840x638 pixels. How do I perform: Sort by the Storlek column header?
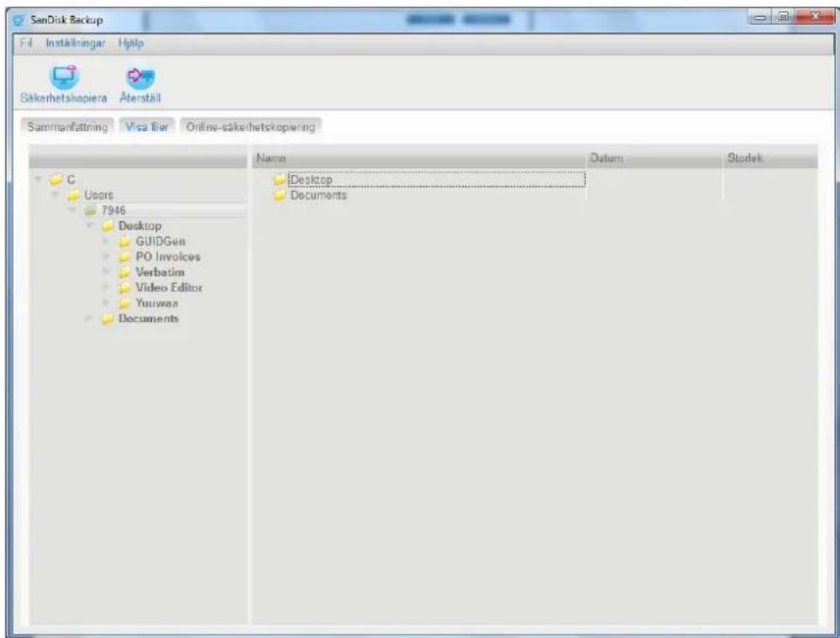coord(769,158)
